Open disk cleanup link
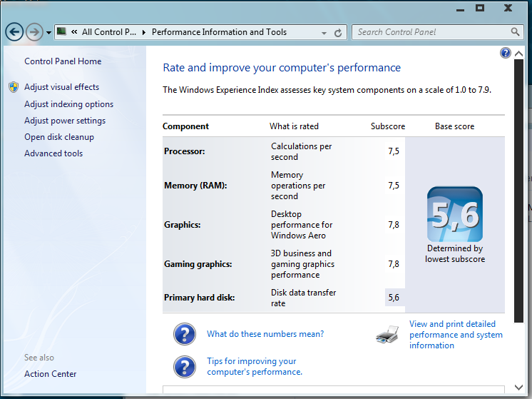The height and width of the screenshot is (399, 532). [x=59, y=137]
